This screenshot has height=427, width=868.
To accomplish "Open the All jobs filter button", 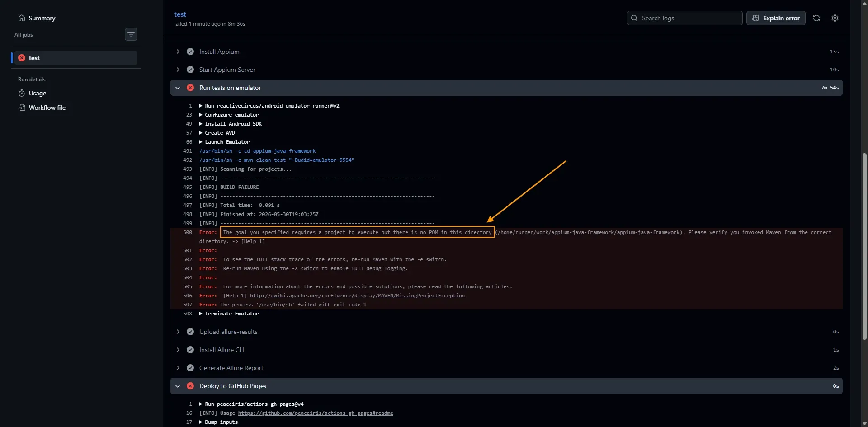I will (x=131, y=34).
